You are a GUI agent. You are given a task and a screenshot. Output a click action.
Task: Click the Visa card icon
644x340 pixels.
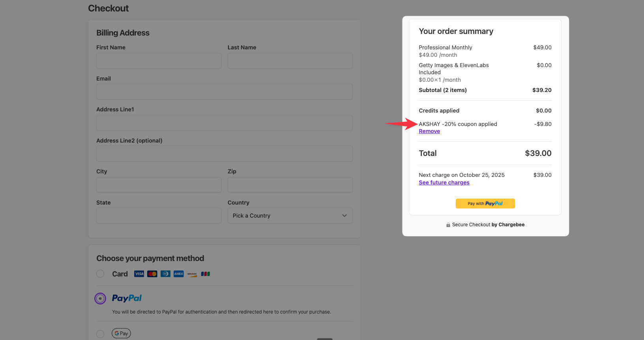tap(139, 274)
